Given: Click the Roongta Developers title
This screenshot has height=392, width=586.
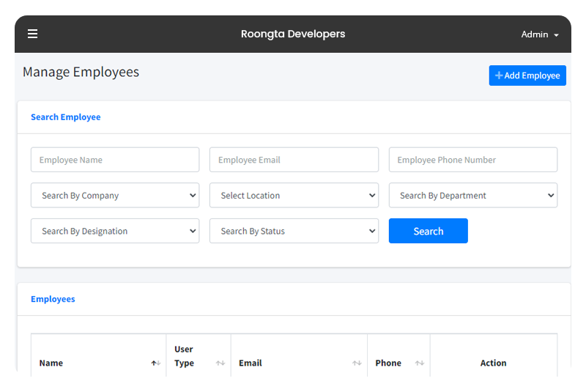Looking at the screenshot, I should coord(293,34).
